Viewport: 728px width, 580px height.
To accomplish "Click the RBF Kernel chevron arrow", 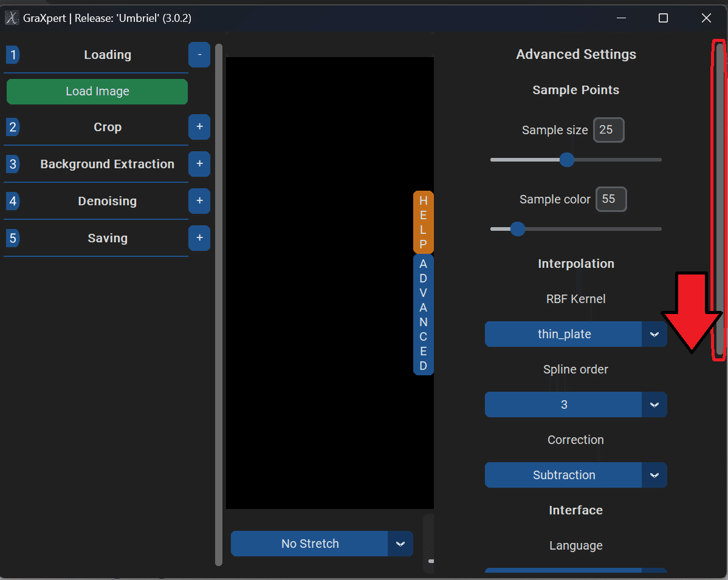I will click(654, 334).
